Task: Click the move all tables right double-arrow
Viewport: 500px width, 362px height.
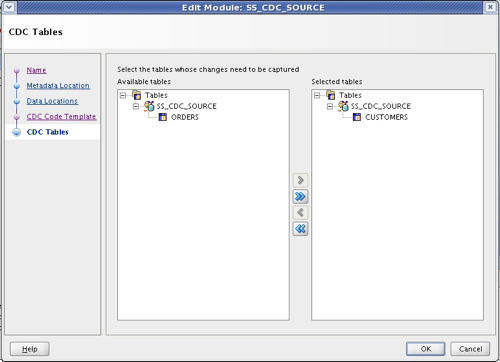Action: tap(300, 196)
